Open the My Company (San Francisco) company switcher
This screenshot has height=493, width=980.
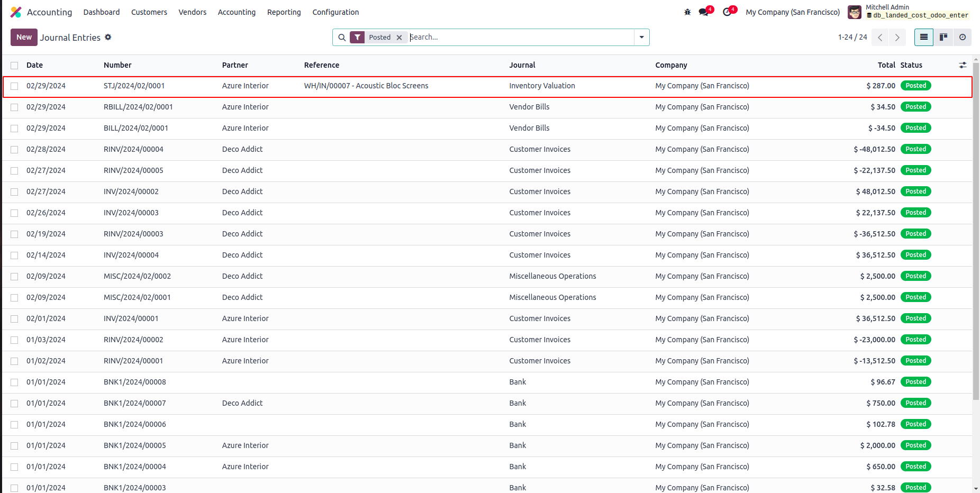793,12
